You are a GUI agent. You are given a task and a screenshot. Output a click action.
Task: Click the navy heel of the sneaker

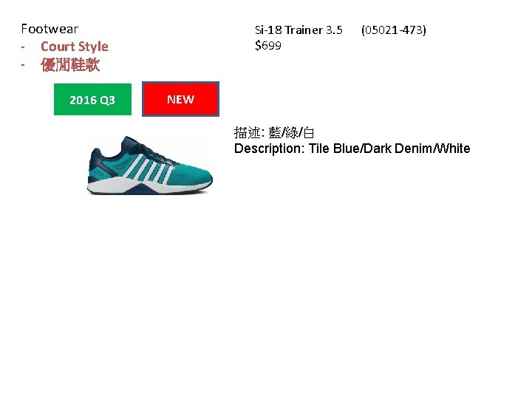tap(95, 160)
